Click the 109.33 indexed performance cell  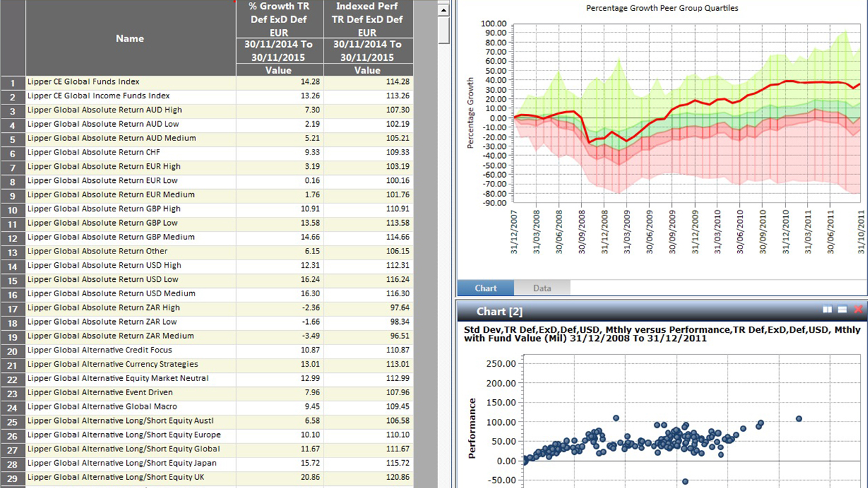click(x=368, y=152)
